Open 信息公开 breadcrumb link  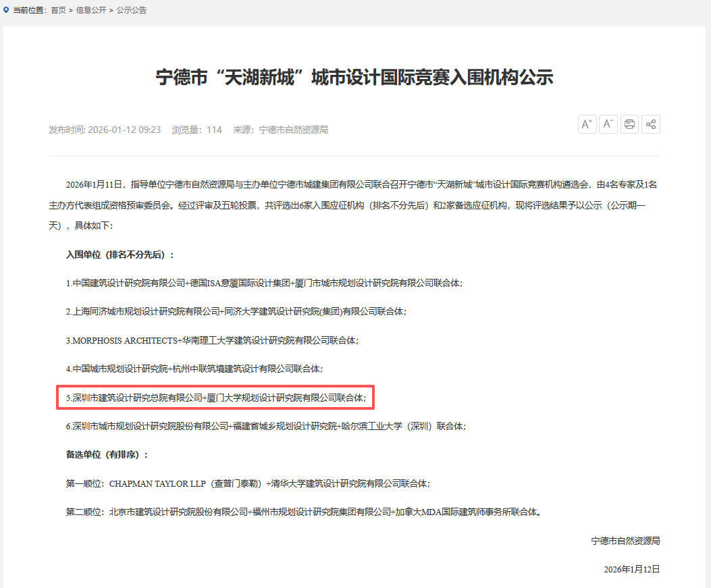pyautogui.click(x=91, y=10)
